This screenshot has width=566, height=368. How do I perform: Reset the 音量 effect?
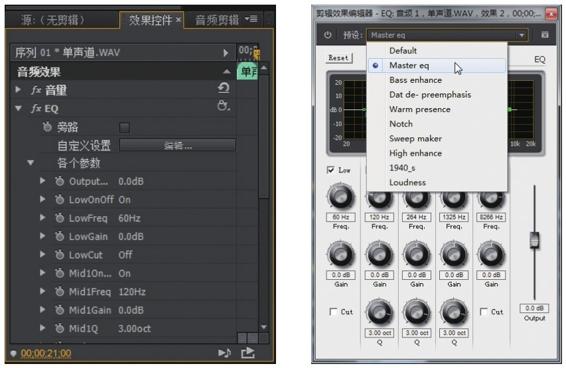click(224, 88)
